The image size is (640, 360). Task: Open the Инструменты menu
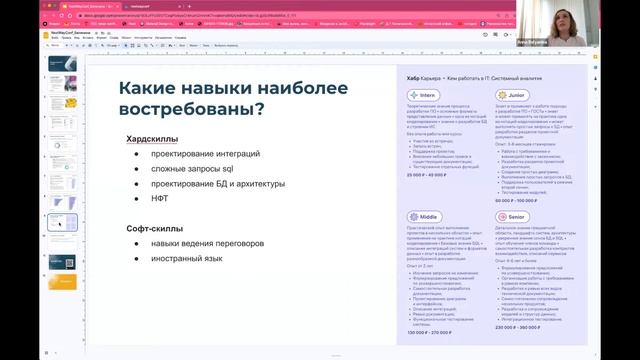(x=143, y=38)
